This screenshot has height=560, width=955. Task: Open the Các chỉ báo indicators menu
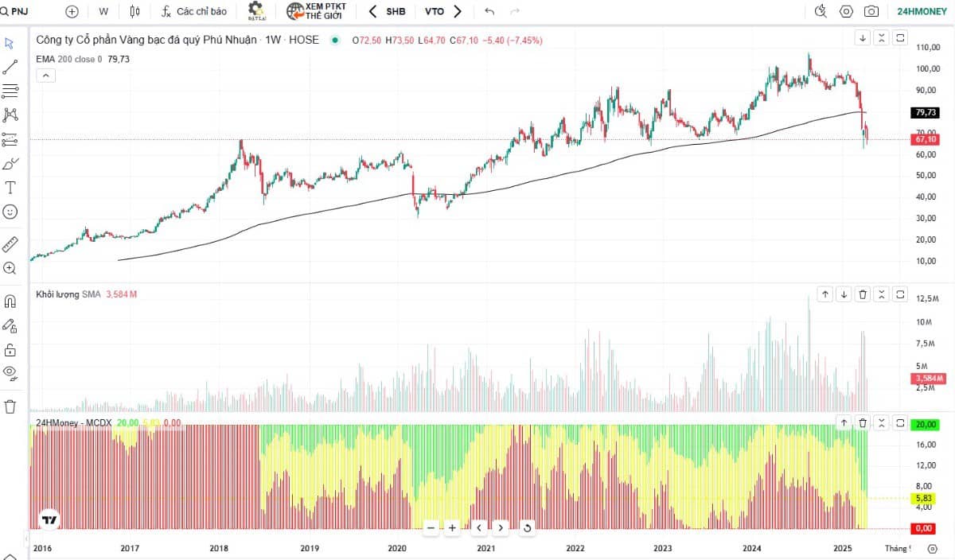tap(193, 12)
